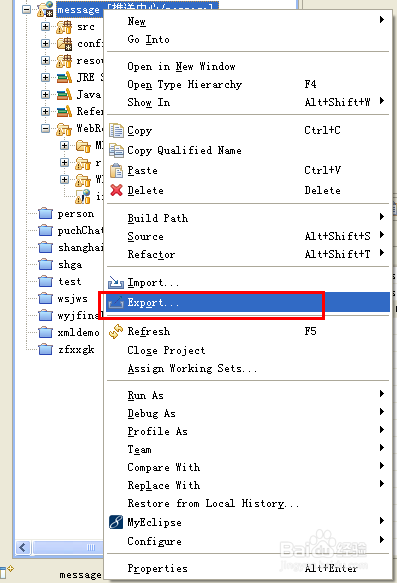Click the MyEclipse logo icon

116,522
